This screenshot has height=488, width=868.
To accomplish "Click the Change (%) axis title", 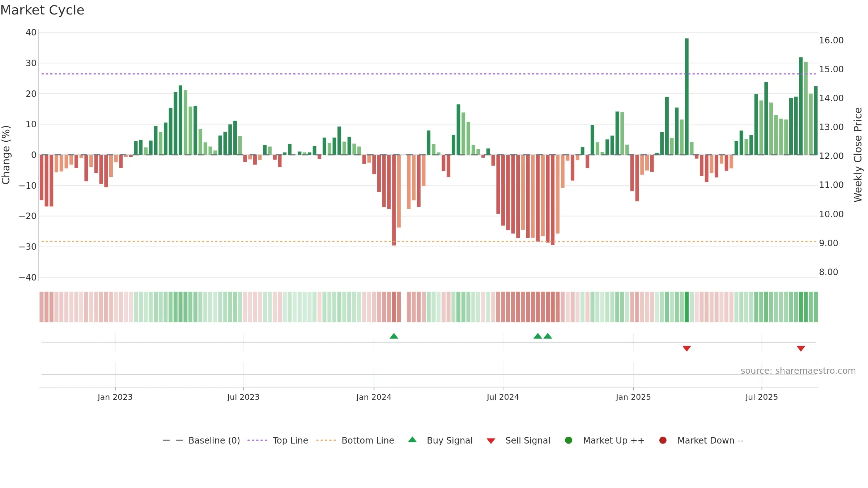I will [x=6, y=155].
